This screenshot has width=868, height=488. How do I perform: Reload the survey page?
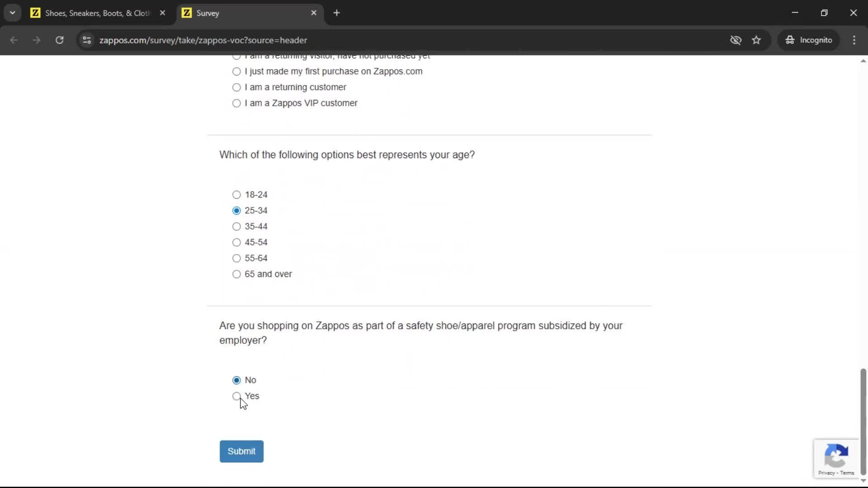tap(59, 40)
